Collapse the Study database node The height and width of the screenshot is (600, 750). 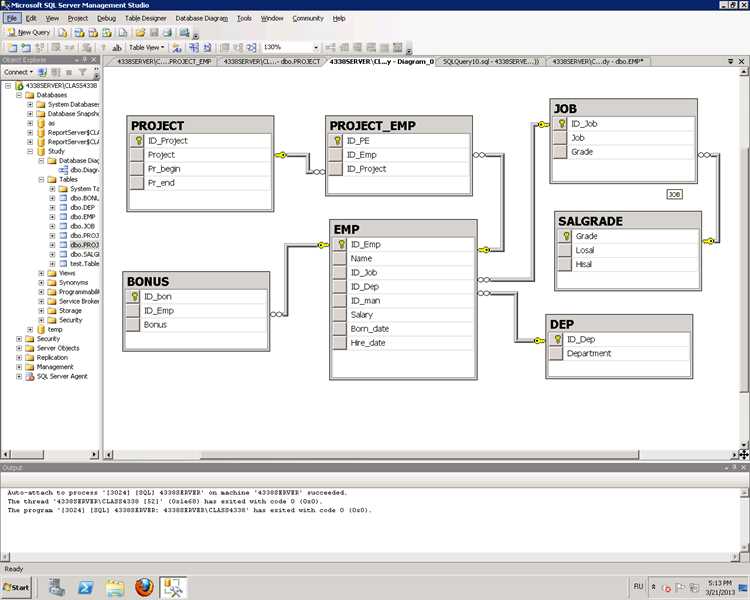pyautogui.click(x=30, y=151)
